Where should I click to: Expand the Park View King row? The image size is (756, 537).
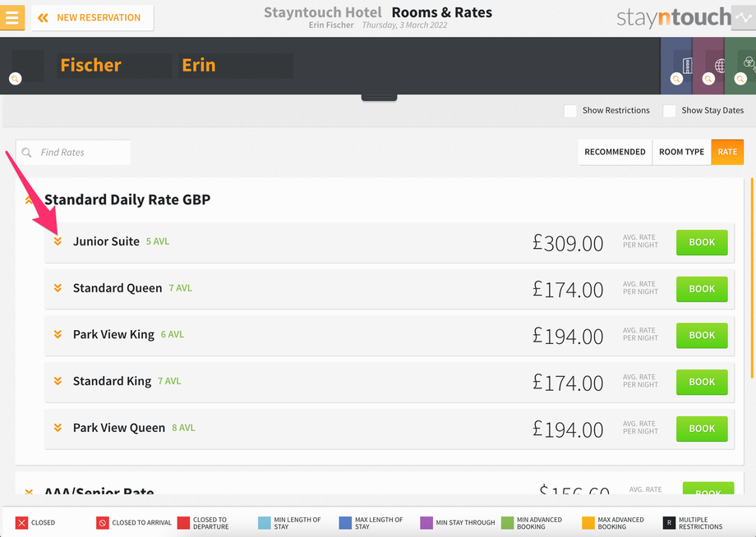click(x=58, y=334)
